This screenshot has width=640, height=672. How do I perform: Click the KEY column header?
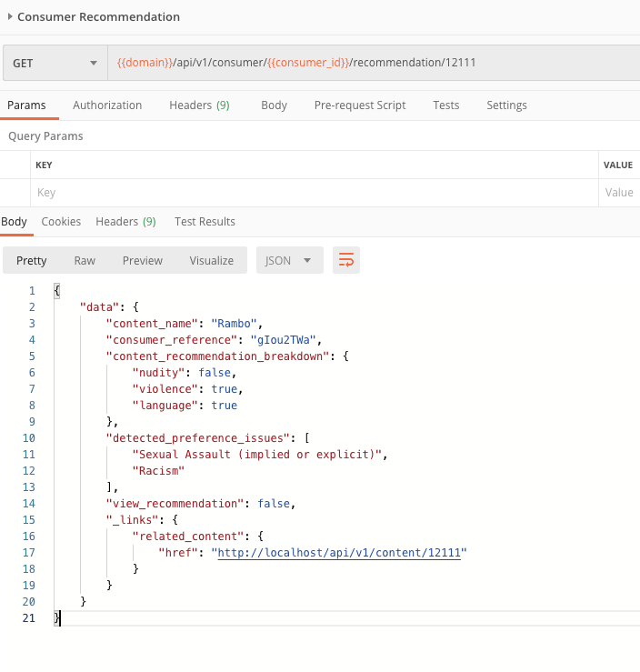[x=44, y=165]
